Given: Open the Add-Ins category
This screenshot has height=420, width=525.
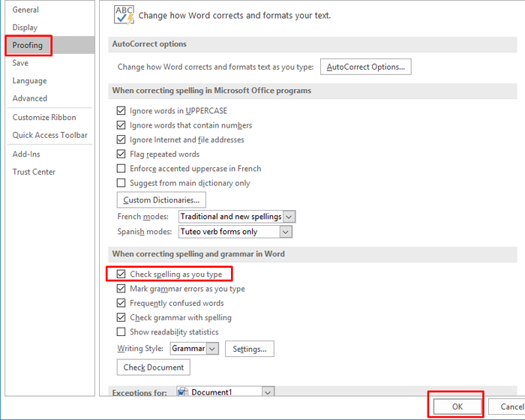Looking at the screenshot, I should [x=26, y=154].
